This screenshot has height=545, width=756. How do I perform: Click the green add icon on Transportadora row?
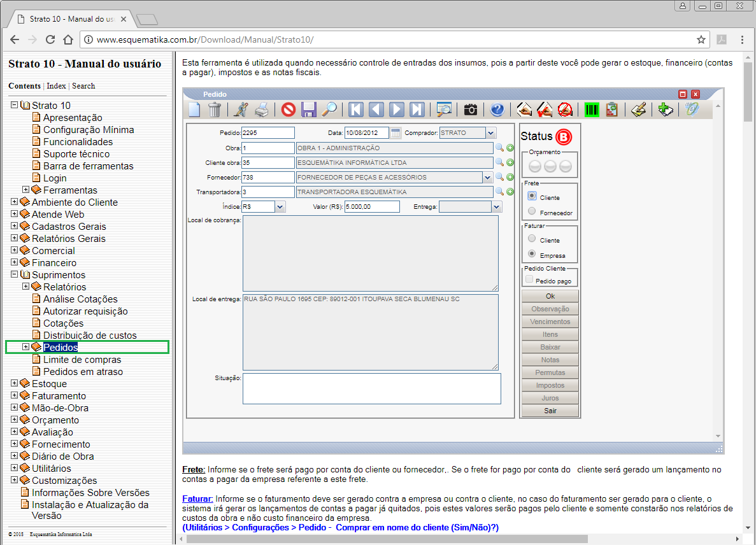(x=510, y=192)
